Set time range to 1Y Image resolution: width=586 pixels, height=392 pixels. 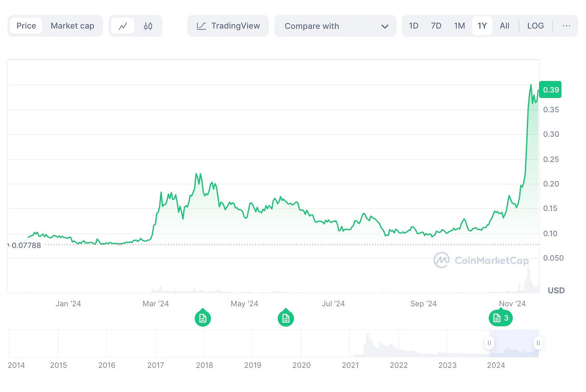482,26
